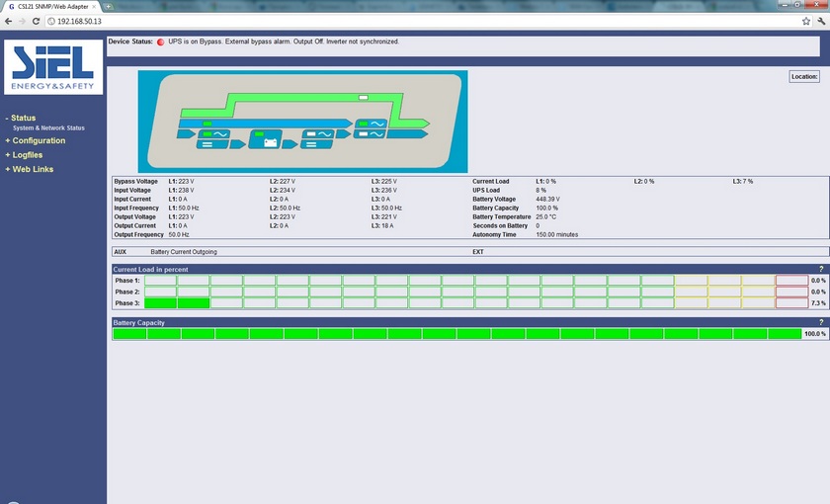Click the Input Current L1: 0 A value
This screenshot has height=504, width=830.
click(x=178, y=199)
